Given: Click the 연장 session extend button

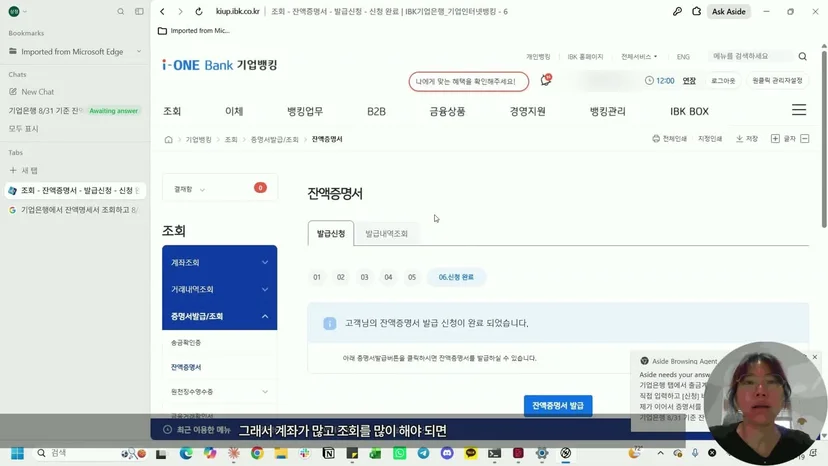Looking at the screenshot, I should 689,80.
